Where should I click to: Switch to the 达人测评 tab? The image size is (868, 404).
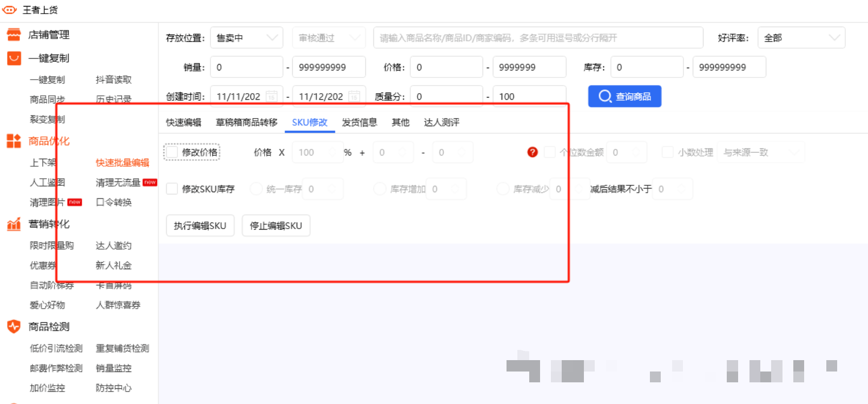point(442,122)
